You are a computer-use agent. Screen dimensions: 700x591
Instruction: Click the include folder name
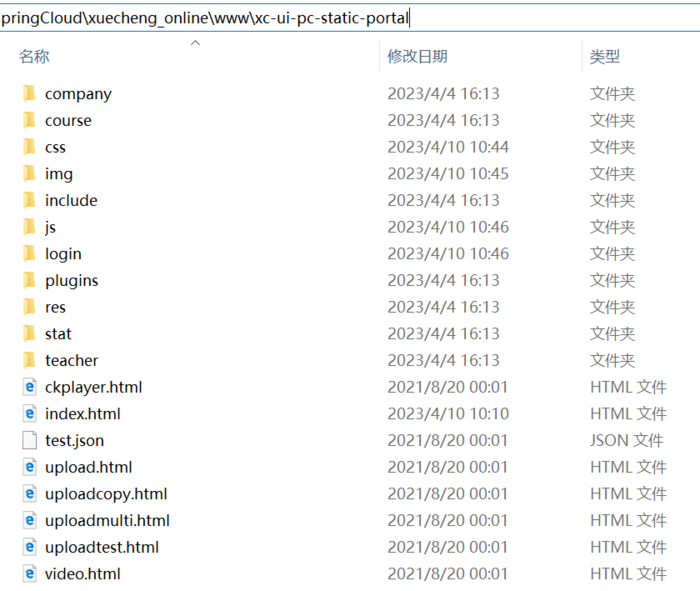[71, 201]
